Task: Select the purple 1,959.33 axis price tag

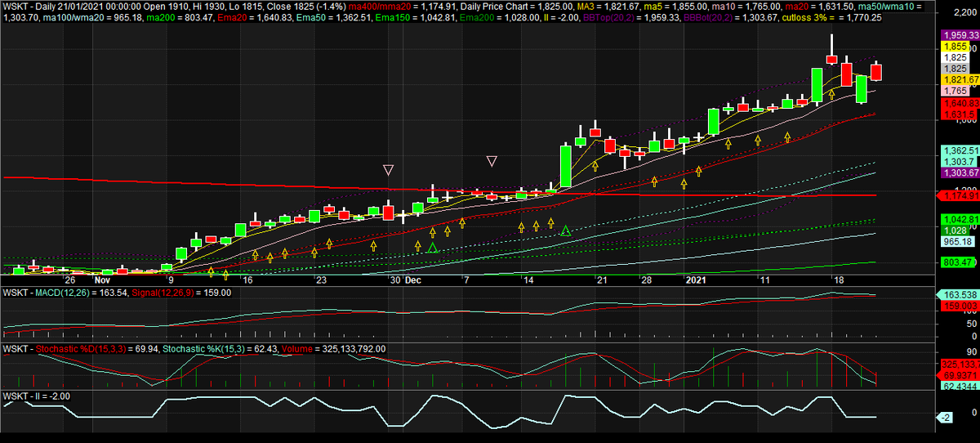Action: [x=960, y=36]
